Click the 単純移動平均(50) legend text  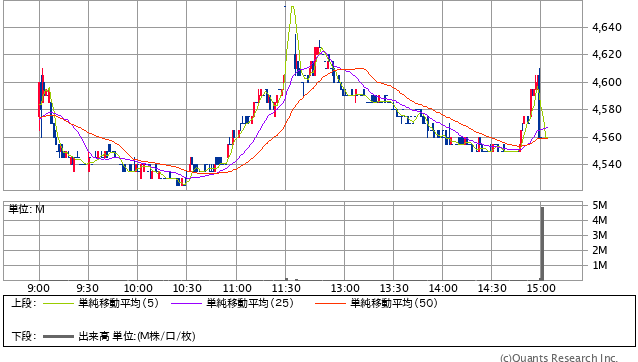click(x=394, y=303)
